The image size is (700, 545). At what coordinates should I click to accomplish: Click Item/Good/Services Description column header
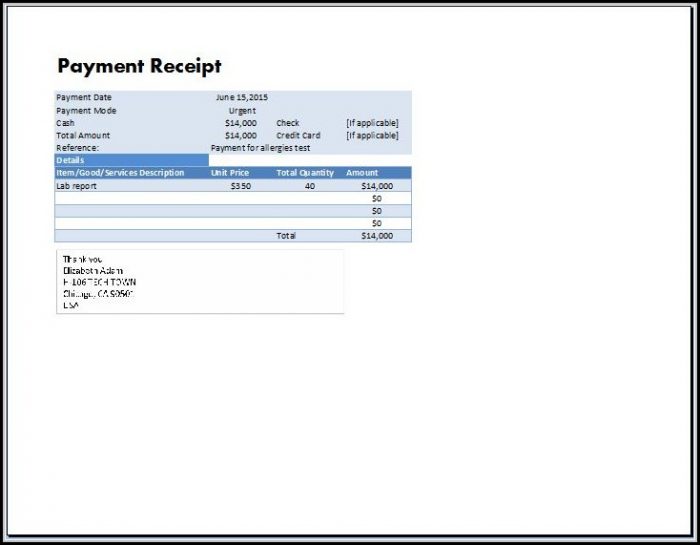[x=120, y=172]
